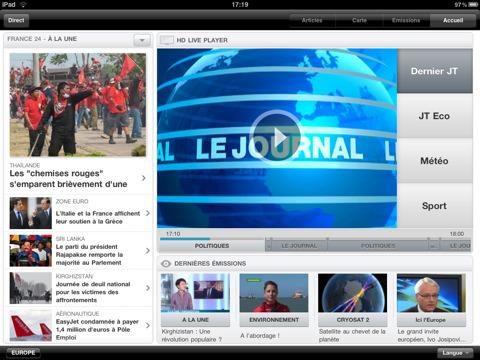This screenshot has width=480, height=360.
Task: Click the 18:00 end time label
Action: pos(457,234)
